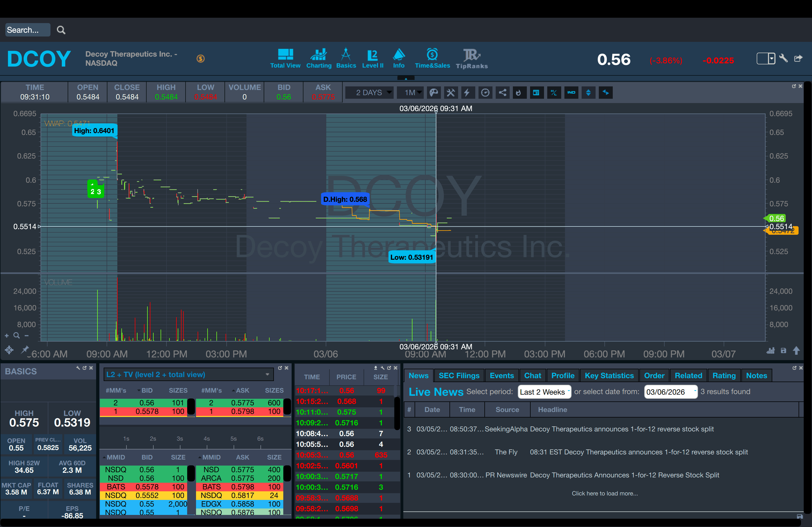Open the Key Statistics tab
The width and height of the screenshot is (812, 527).
click(609, 376)
